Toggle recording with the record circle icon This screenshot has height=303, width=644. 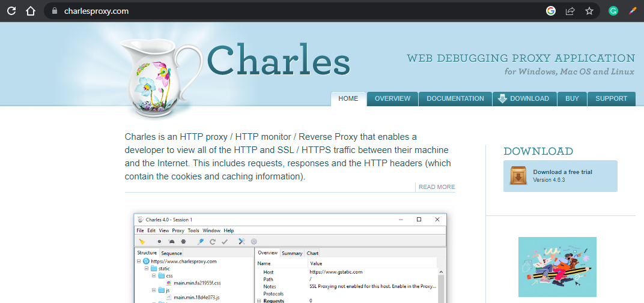point(159,241)
